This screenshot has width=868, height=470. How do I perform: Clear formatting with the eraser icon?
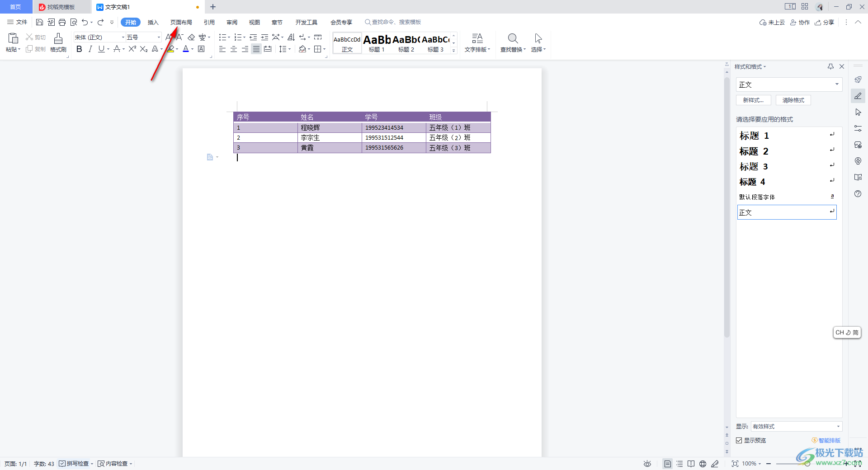click(191, 37)
